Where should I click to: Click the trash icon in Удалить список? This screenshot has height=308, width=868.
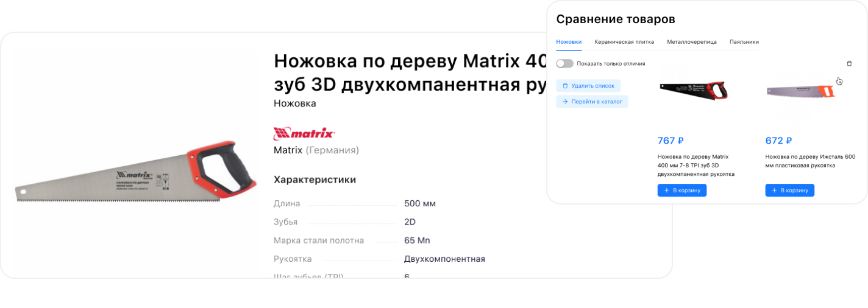tap(565, 86)
